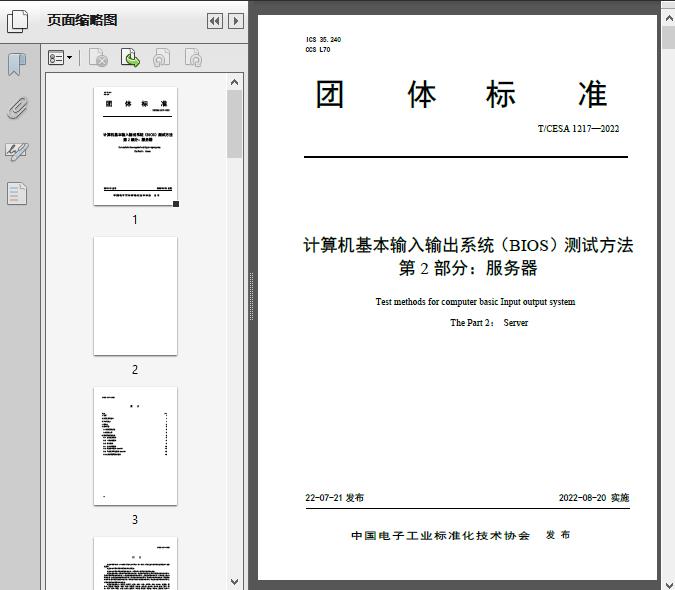Click the insert pages green-arrow icon
The width and height of the screenshot is (675, 590).
[130, 58]
